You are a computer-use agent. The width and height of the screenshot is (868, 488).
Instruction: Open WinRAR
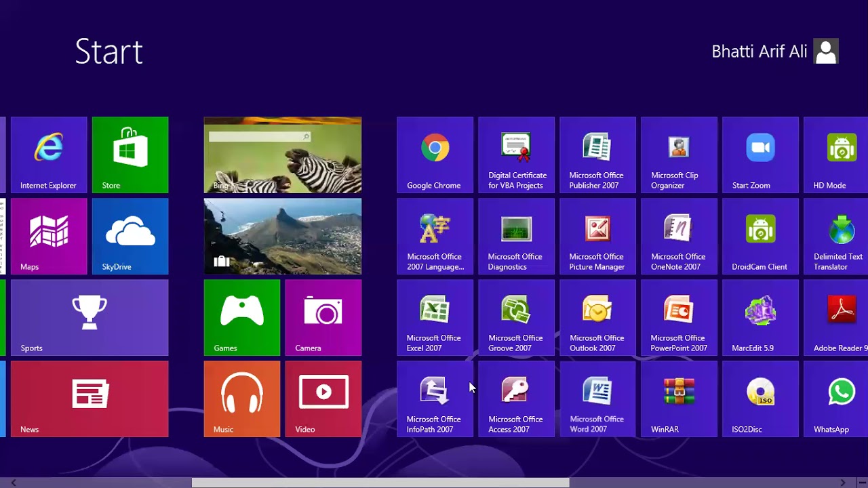point(679,399)
